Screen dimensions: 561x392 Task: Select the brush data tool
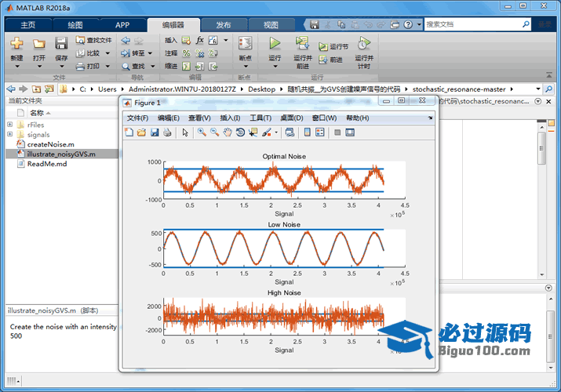(x=267, y=132)
